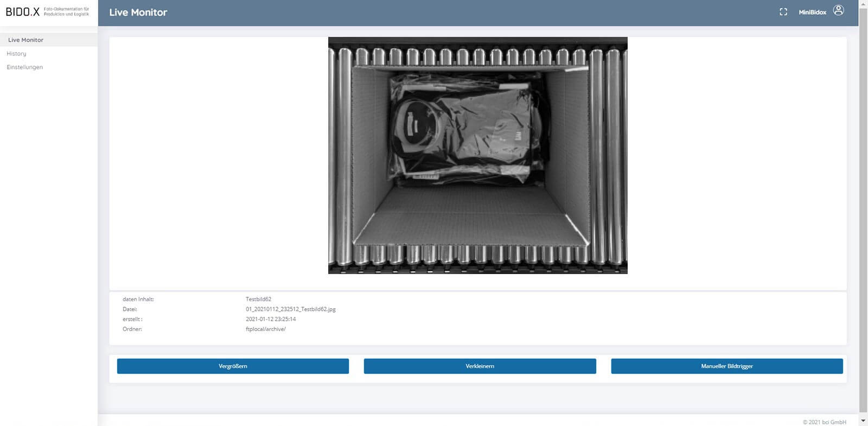868x426 pixels.
Task: Trigger Manueller Bildtrigger button
Action: [727, 366]
